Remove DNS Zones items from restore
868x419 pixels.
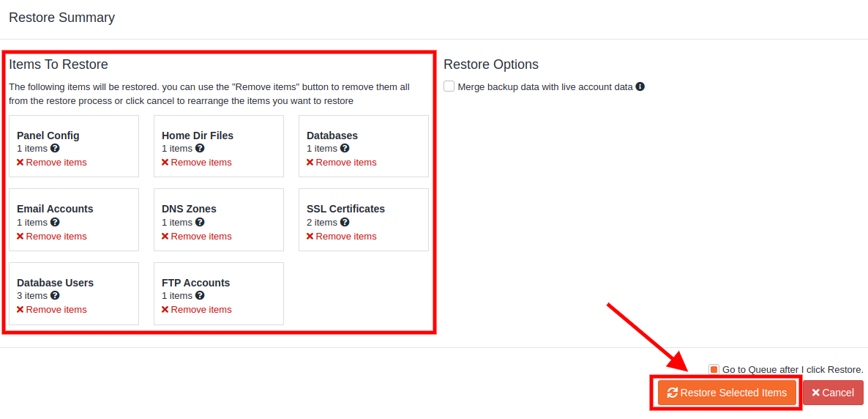197,237
